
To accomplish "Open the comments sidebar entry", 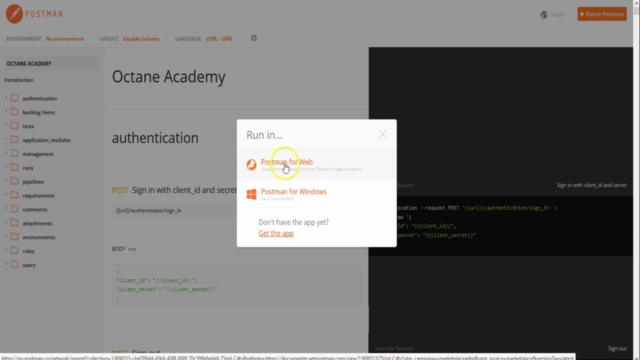I will coord(35,209).
